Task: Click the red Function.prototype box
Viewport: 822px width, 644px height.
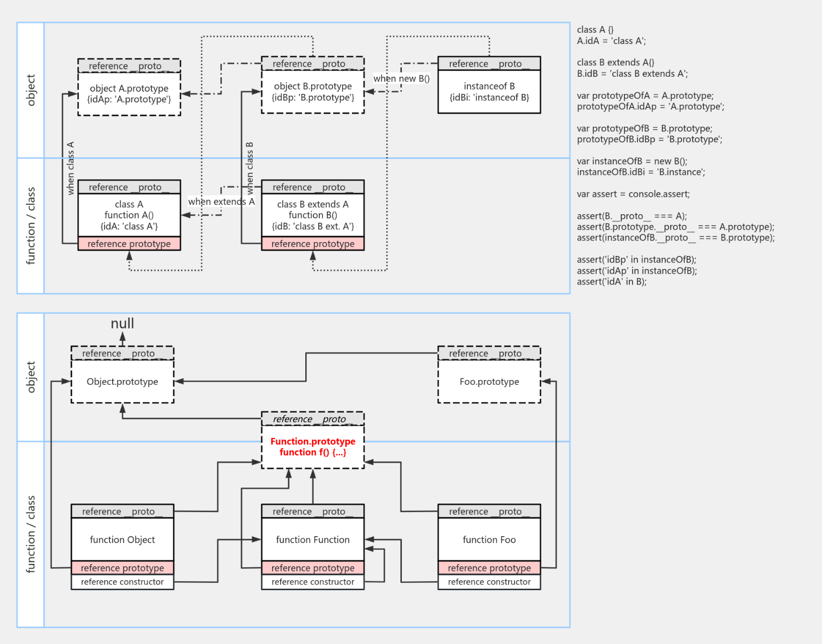Action: 312,447
